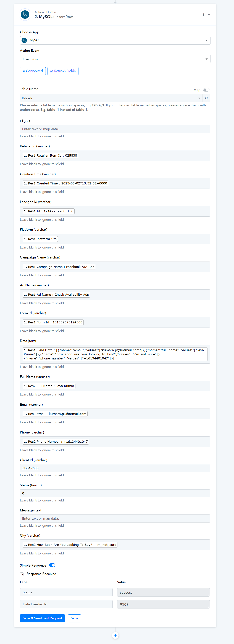Click the Id (int) input field

click(x=115, y=129)
